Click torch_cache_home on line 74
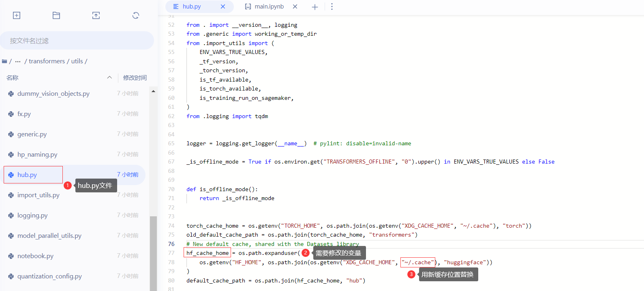 (212, 226)
